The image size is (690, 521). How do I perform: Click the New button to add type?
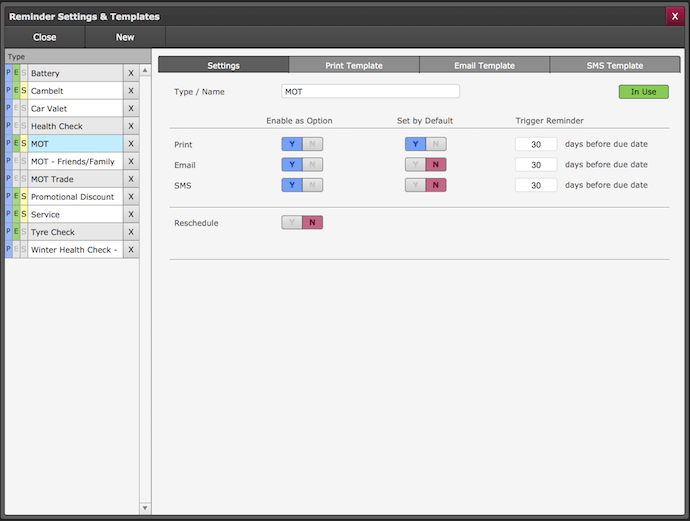(x=125, y=37)
